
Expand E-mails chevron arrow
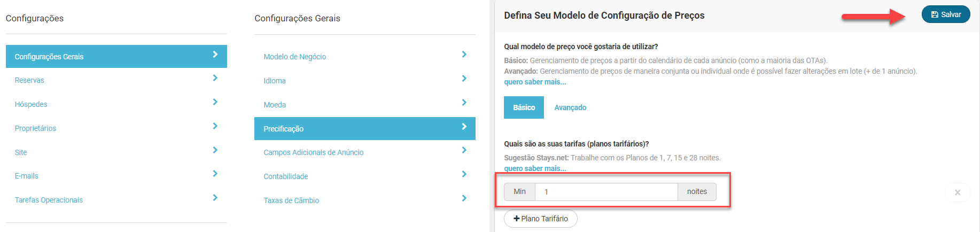click(215, 174)
